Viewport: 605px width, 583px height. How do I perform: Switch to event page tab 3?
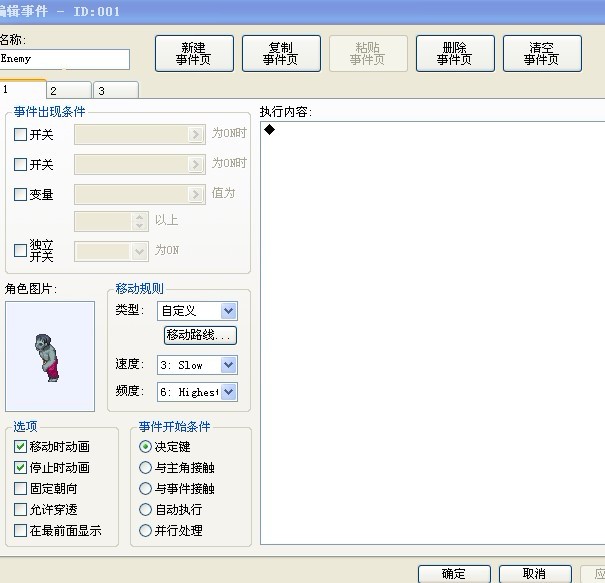(116, 91)
